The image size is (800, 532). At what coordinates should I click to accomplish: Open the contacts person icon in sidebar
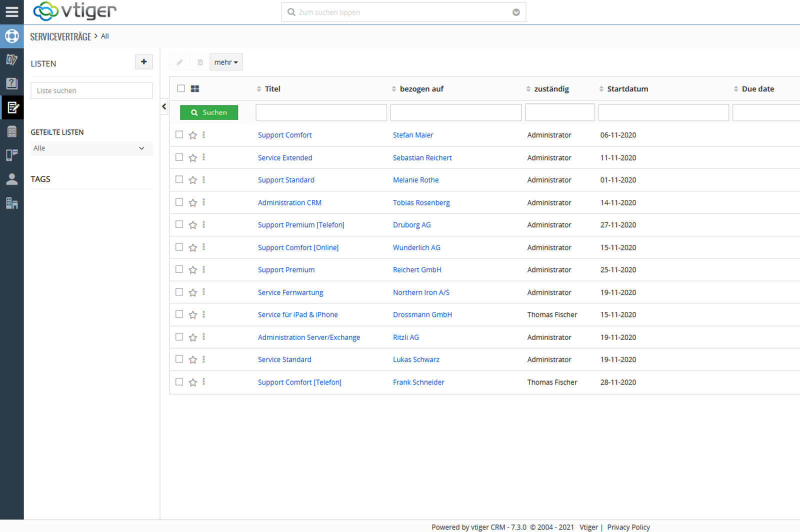pyautogui.click(x=11, y=179)
